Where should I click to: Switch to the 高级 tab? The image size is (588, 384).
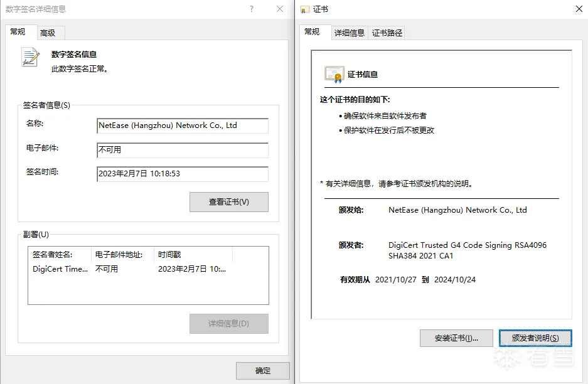(x=51, y=33)
